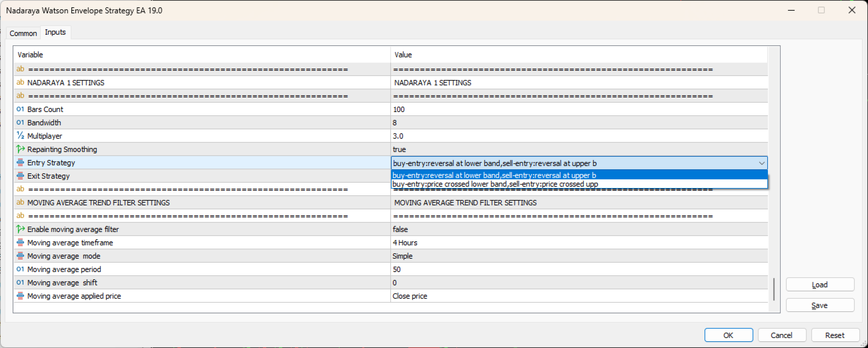Switch to the Common tab
This screenshot has height=348, width=868.
[23, 33]
